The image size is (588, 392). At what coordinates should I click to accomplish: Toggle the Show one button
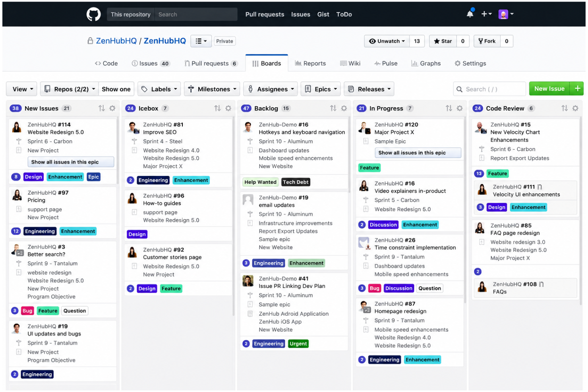(116, 89)
